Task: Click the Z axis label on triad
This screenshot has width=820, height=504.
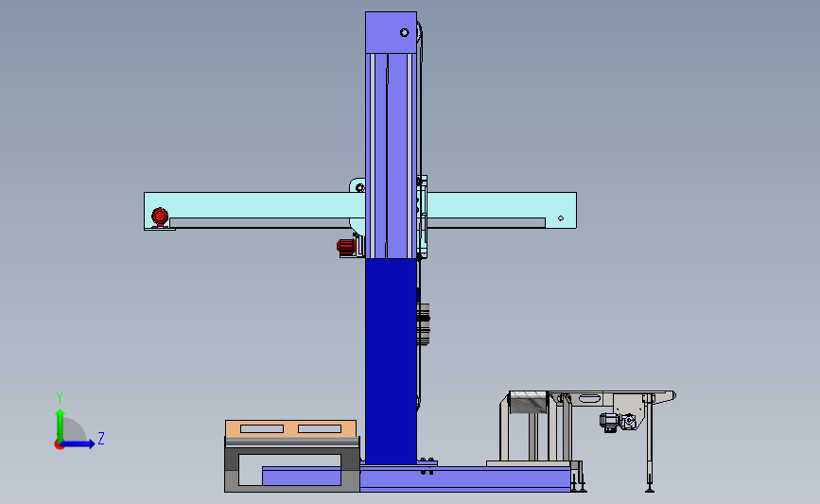Action: [101, 438]
